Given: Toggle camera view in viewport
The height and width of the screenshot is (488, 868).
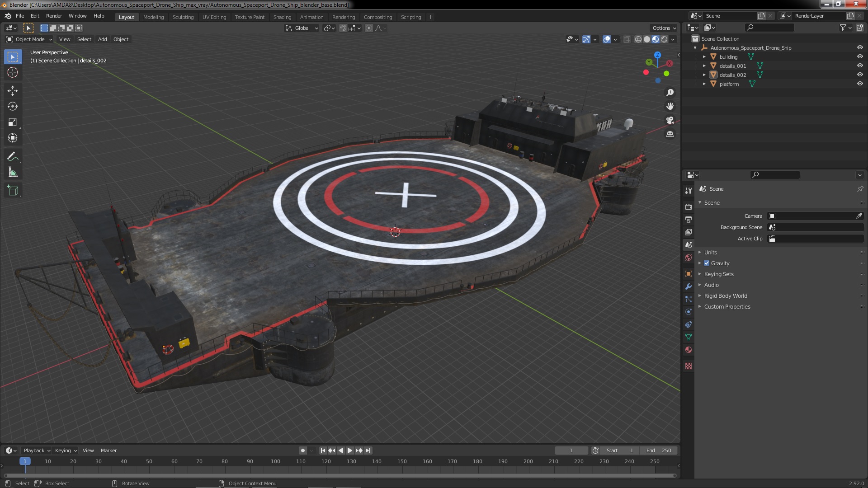Looking at the screenshot, I should pyautogui.click(x=670, y=120).
